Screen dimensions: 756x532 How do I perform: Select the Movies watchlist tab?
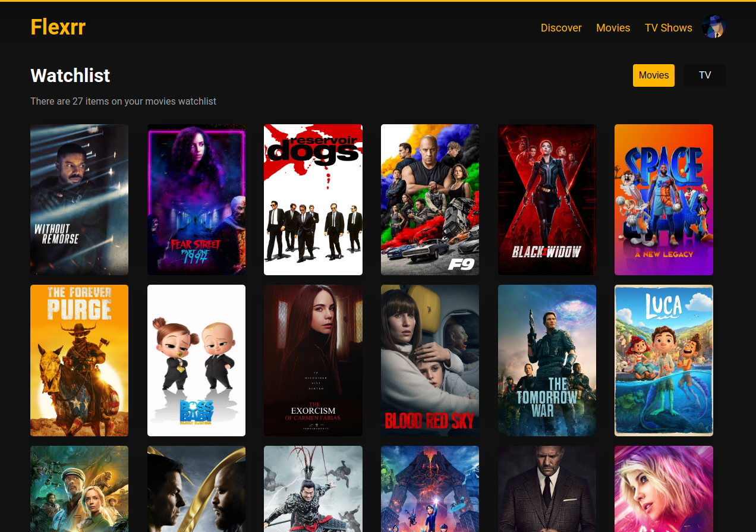[x=654, y=75]
